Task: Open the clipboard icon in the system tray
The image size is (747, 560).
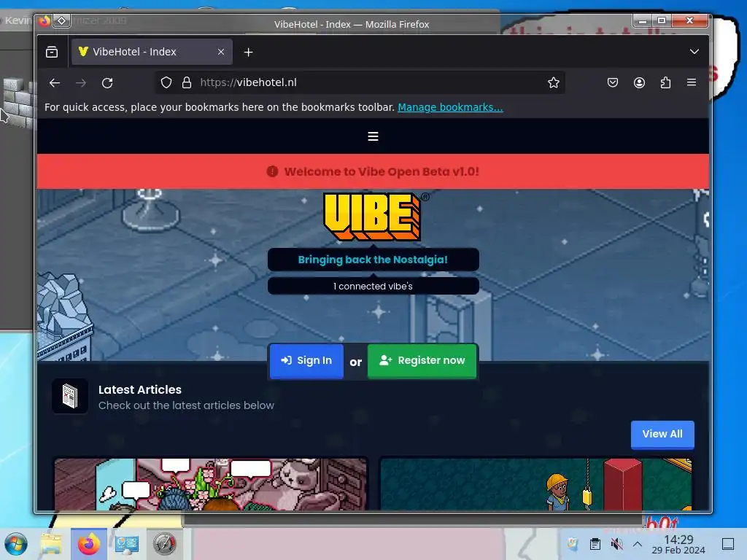Action: (595, 544)
